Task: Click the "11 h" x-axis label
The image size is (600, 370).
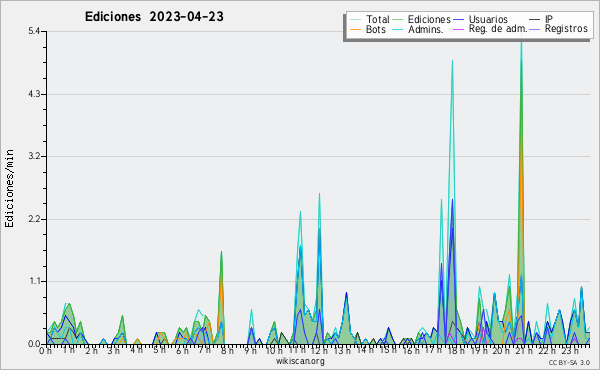Action: (297, 350)
